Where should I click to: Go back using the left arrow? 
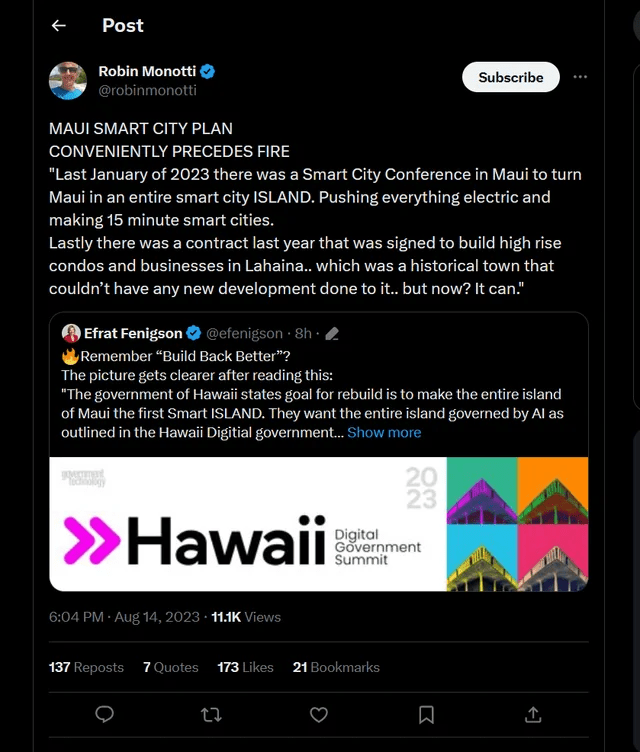(59, 26)
